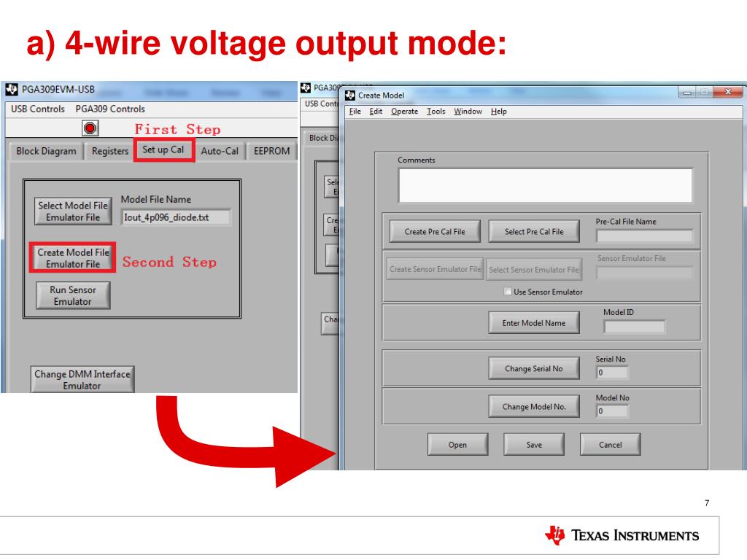Switch to the Registers tab

[110, 151]
